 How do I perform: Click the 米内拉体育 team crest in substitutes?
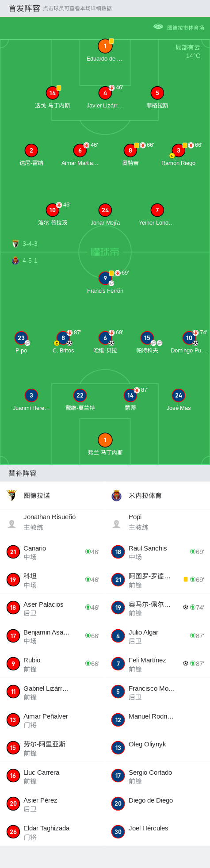(x=117, y=495)
